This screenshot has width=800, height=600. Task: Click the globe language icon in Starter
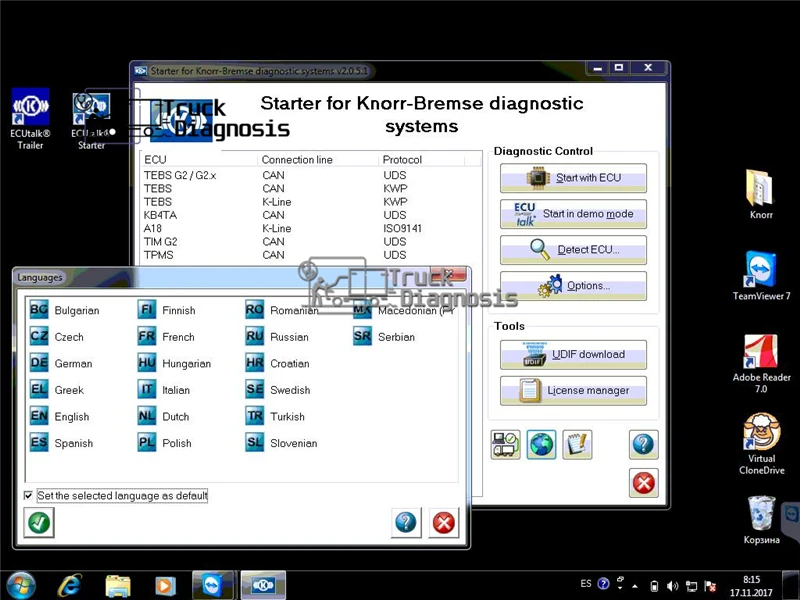click(x=541, y=444)
